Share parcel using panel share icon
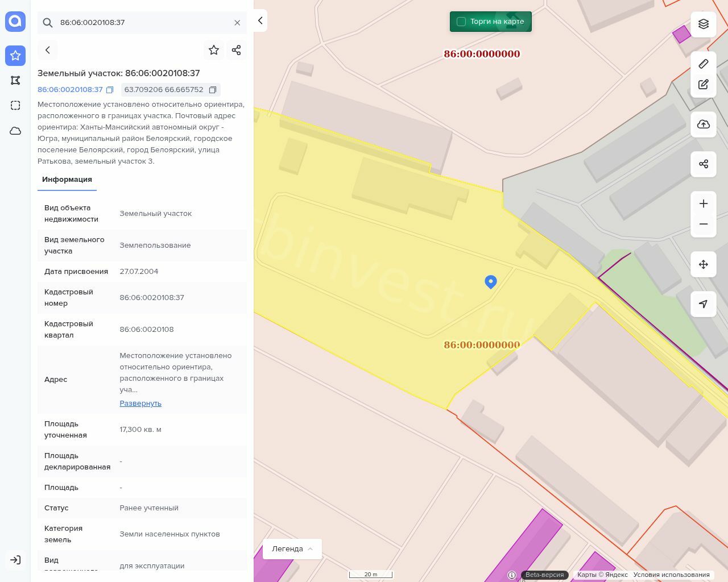The width and height of the screenshot is (728, 582). [x=237, y=50]
